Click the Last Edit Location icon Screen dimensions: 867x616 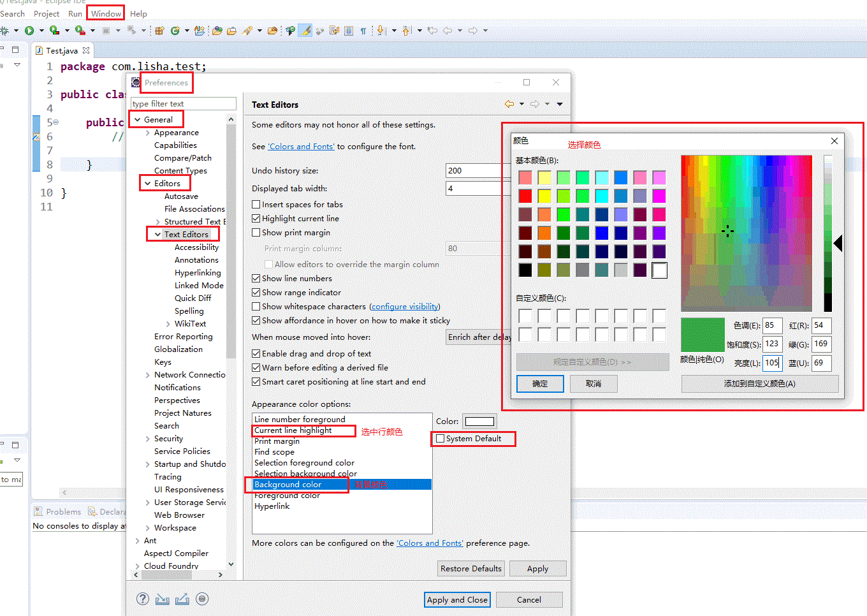pyautogui.click(x=432, y=30)
